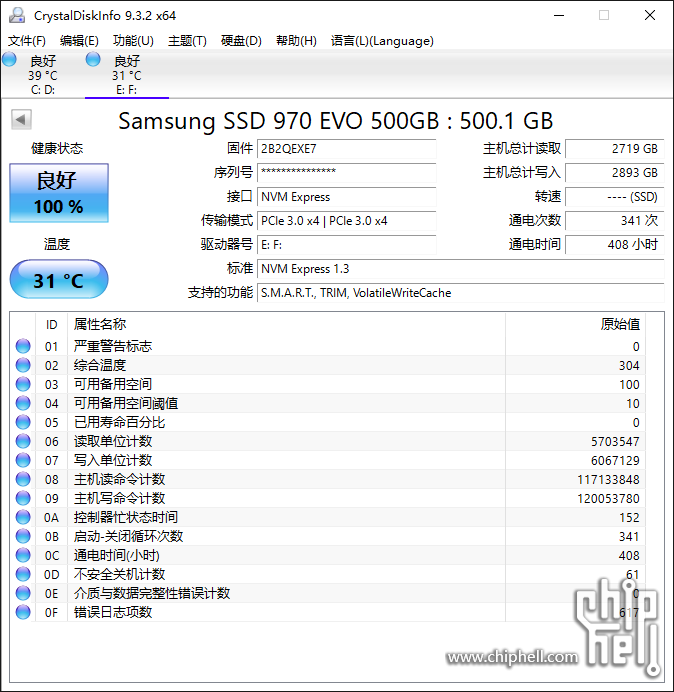
Task: Click status orb for 通电时间(小时) row
Action: click(23, 555)
